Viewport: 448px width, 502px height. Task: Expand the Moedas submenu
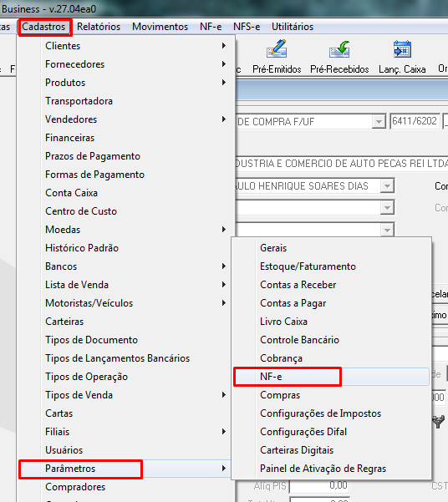(x=126, y=230)
